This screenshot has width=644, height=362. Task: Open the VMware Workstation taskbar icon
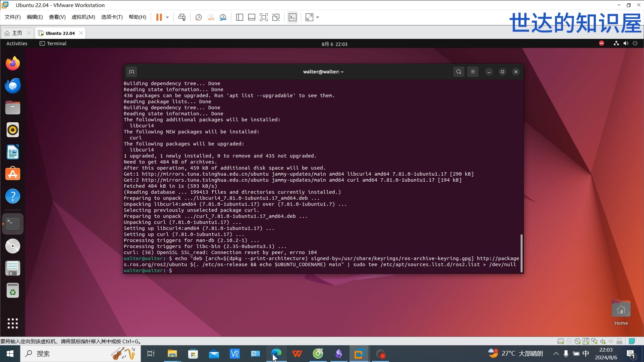[x=359, y=354]
